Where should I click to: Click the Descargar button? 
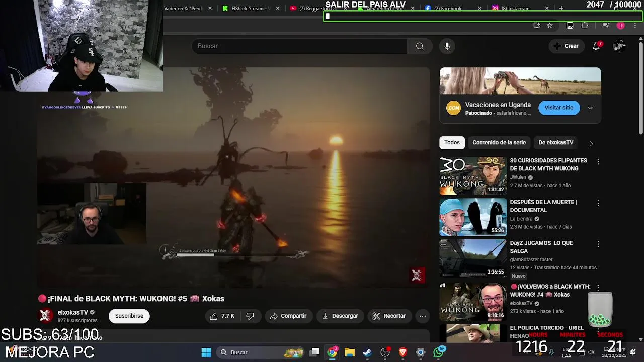pos(340,316)
